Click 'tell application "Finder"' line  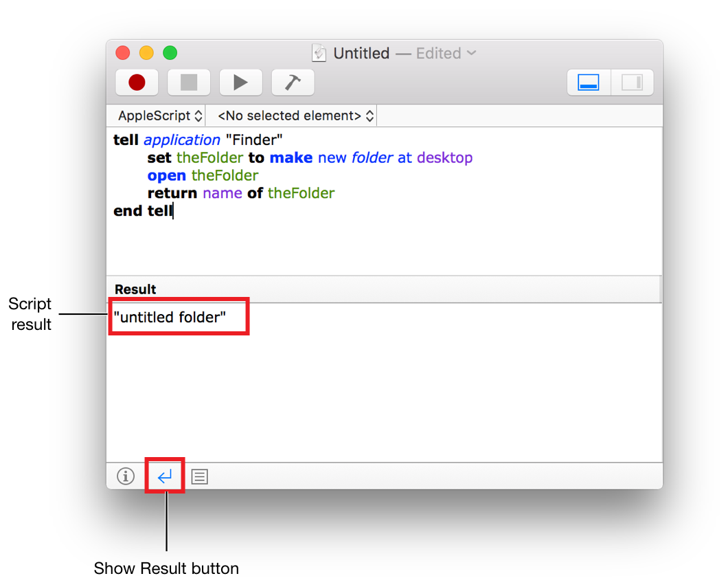(x=198, y=140)
